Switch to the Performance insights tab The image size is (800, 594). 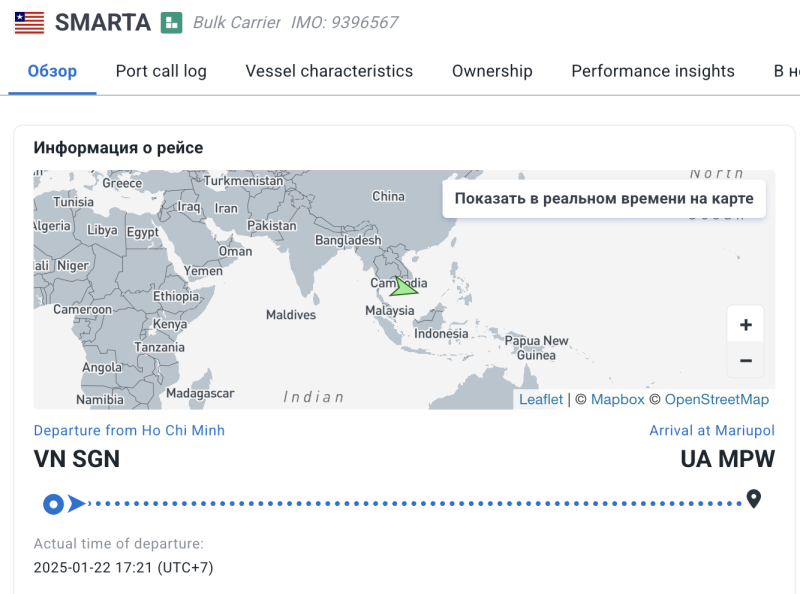coord(653,71)
